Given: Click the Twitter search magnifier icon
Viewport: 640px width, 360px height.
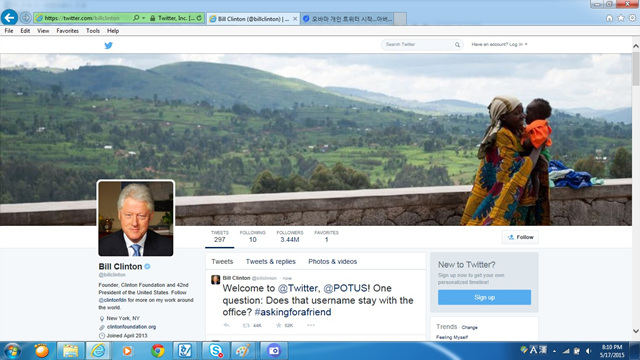Looking at the screenshot, I should 457,45.
